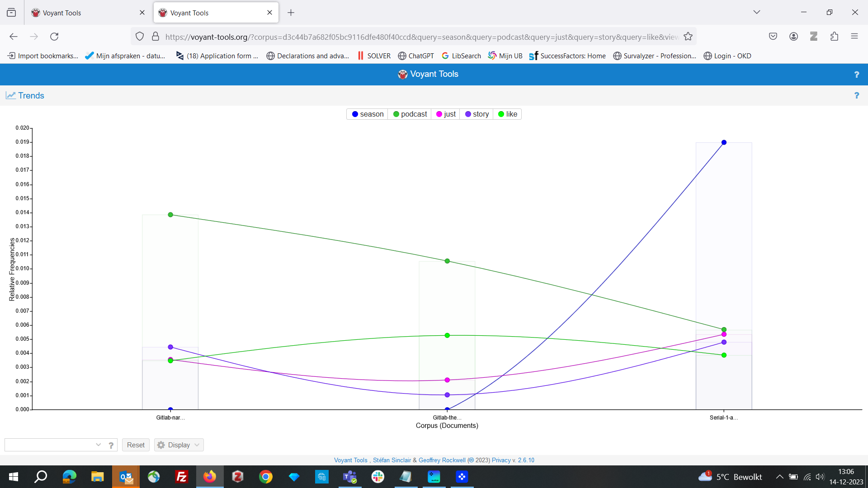
Task: Bookmark this page with star icon
Action: pyautogui.click(x=688, y=37)
